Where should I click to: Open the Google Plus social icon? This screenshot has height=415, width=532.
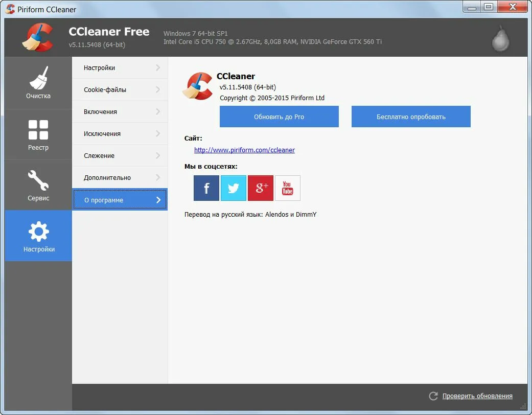[261, 188]
